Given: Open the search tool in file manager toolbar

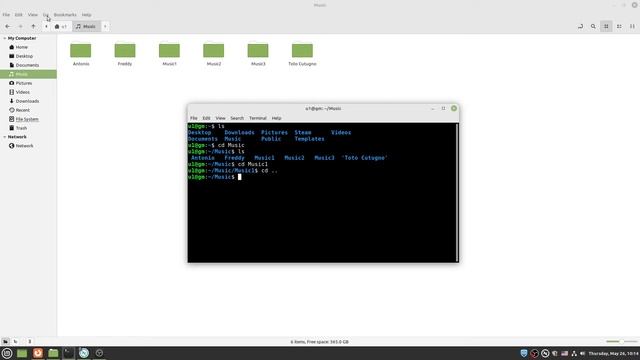Looking at the screenshot, I should pyautogui.click(x=593, y=27).
